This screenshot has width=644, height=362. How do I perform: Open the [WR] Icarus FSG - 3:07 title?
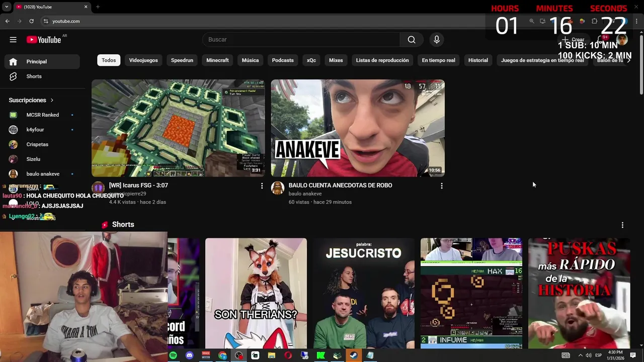(138, 186)
